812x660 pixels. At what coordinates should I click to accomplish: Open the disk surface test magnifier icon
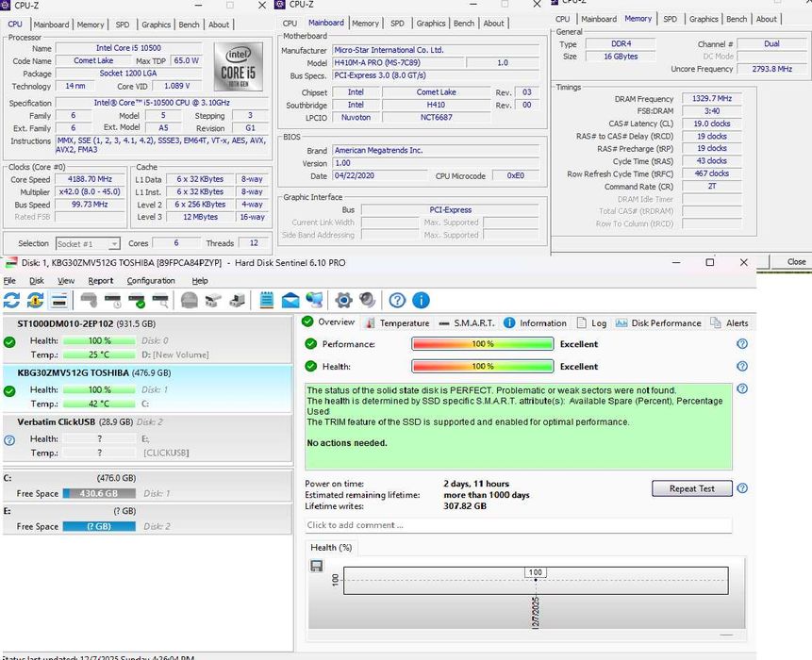160,300
